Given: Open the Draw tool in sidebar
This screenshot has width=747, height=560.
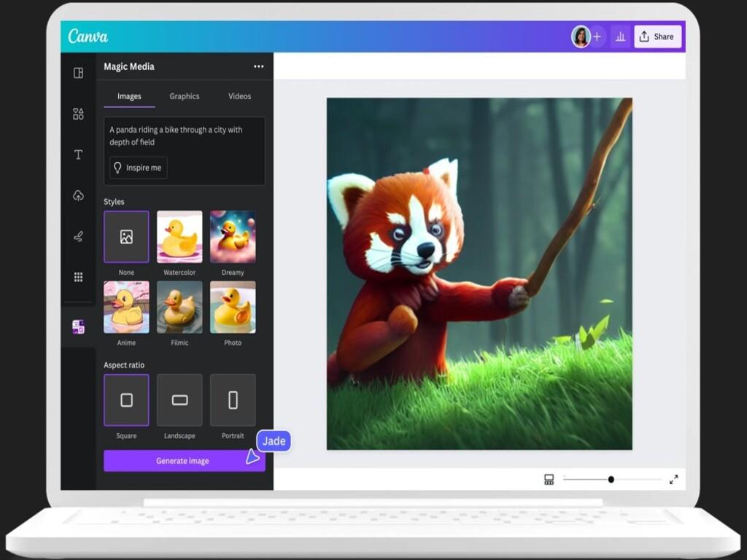Looking at the screenshot, I should coord(78,236).
